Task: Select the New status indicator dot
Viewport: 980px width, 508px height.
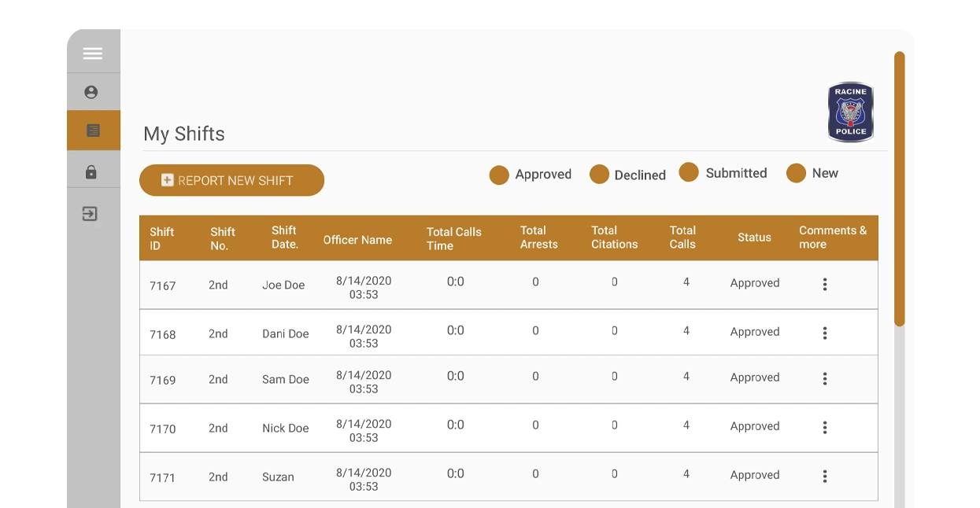Action: 796,173
